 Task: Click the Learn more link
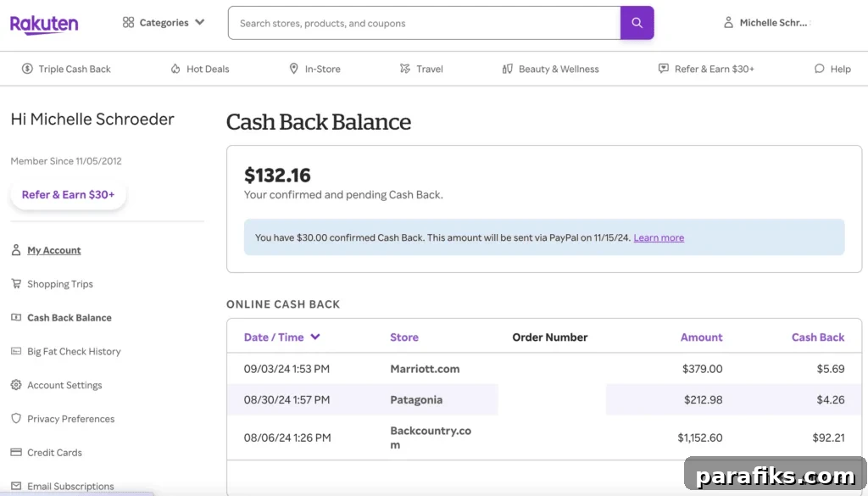coord(659,237)
